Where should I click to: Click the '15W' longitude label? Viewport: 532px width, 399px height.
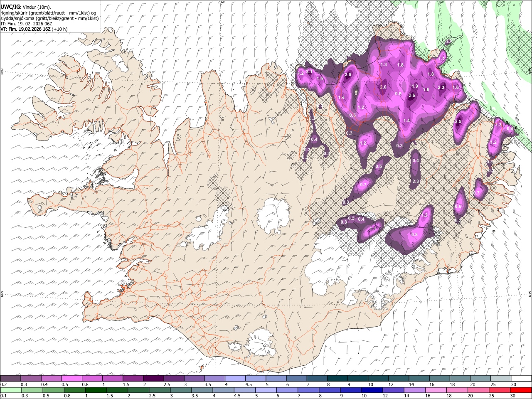440,2
